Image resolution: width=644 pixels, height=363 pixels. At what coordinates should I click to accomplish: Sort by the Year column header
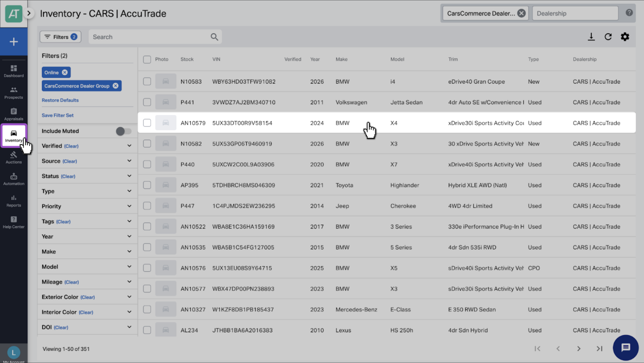(315, 59)
